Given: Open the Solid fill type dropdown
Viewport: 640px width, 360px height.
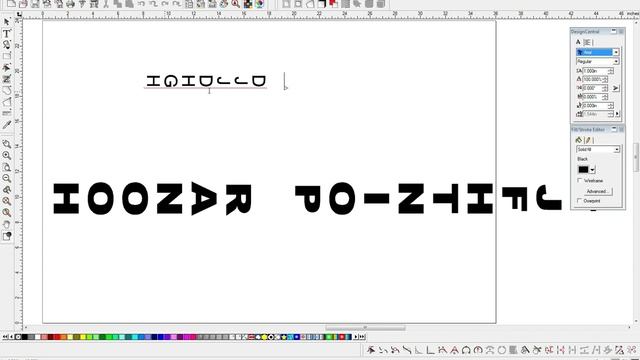Looking at the screenshot, I should tap(616, 149).
